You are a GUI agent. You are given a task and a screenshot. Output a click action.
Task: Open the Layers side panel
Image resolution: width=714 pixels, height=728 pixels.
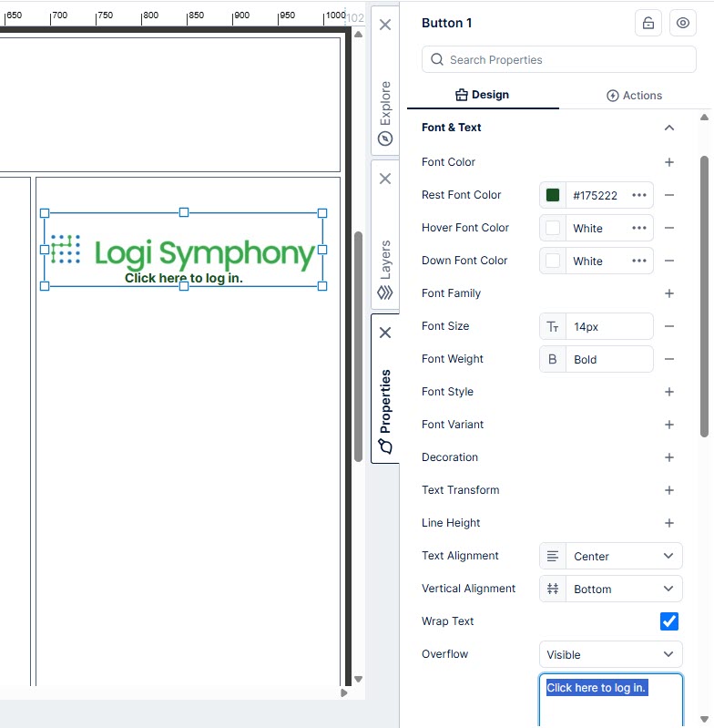[x=385, y=260]
